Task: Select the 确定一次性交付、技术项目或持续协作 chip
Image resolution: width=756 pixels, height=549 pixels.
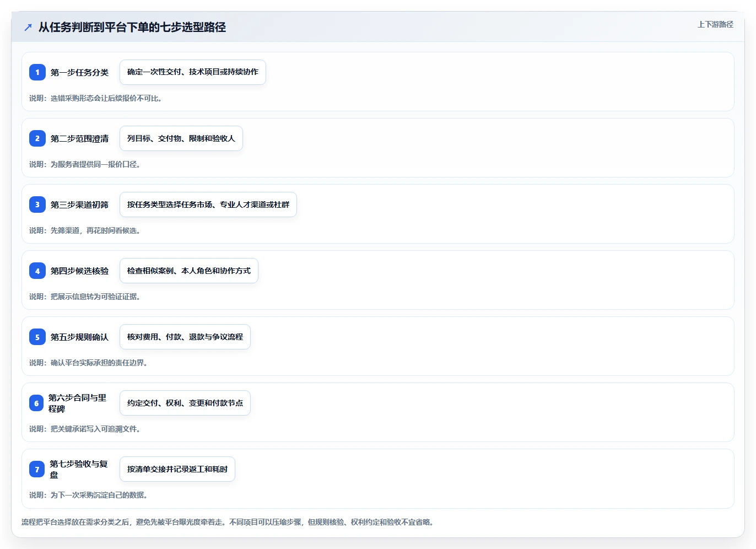Action: click(x=193, y=72)
